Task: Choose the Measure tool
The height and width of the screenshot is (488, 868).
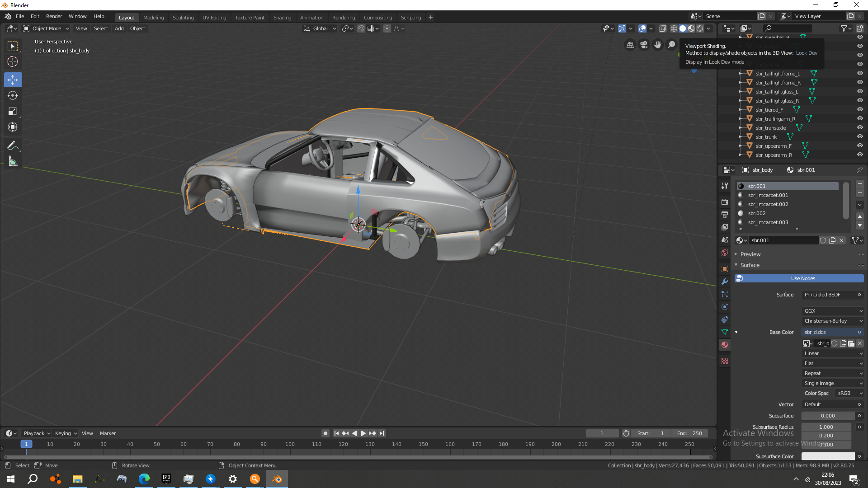Action: (x=13, y=161)
